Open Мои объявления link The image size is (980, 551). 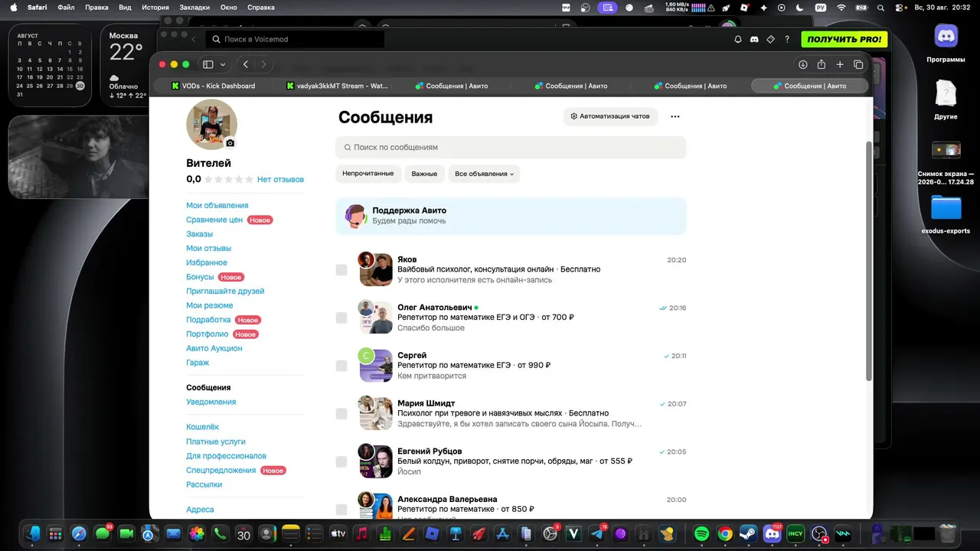coord(217,205)
